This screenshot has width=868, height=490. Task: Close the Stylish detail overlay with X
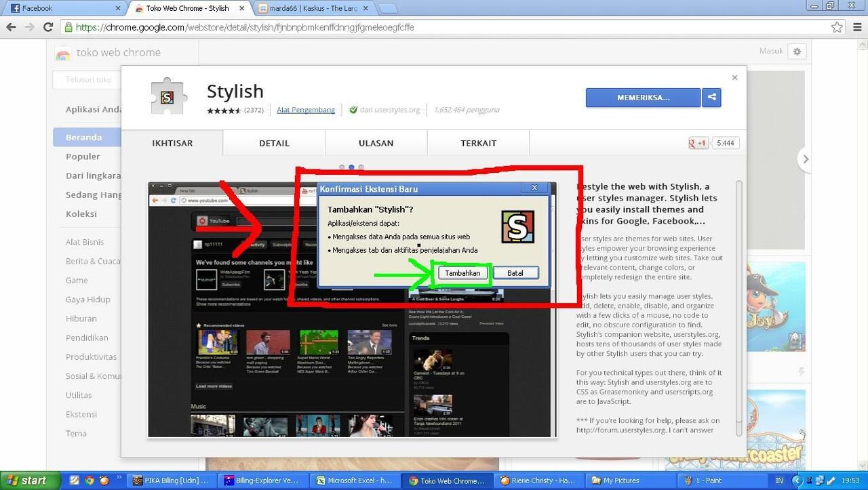(734, 78)
